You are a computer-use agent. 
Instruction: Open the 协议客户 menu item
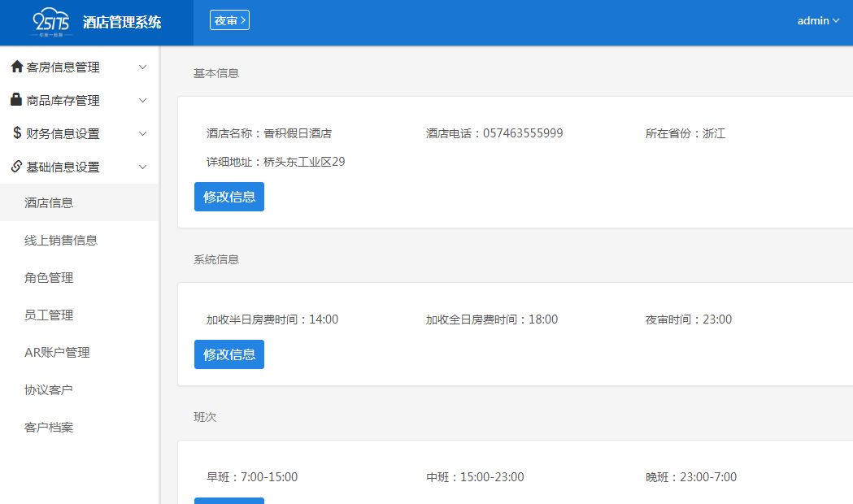(x=80, y=390)
